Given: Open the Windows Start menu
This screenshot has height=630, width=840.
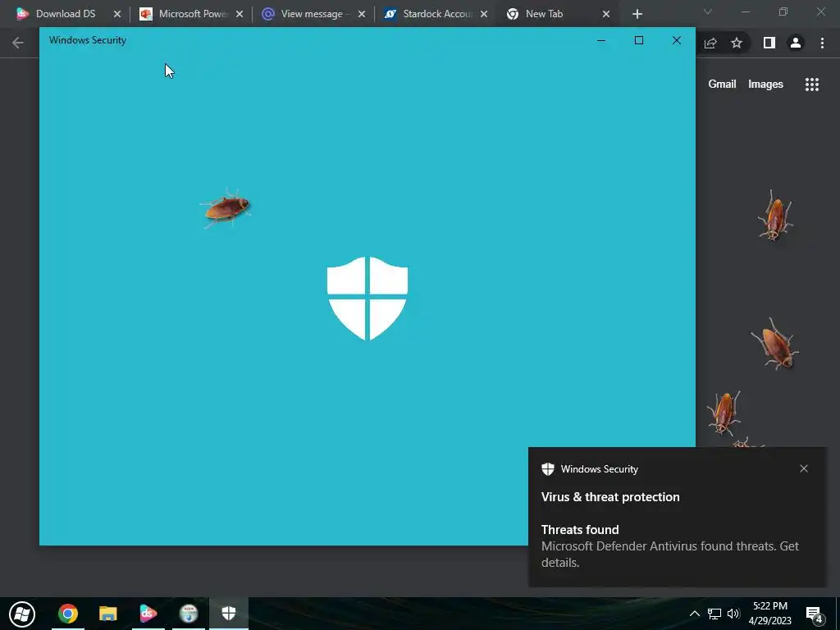Looking at the screenshot, I should [x=22, y=614].
